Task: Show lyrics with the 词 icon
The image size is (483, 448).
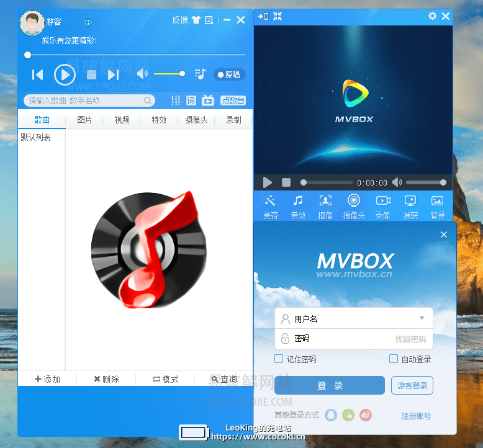Action: coord(191,101)
